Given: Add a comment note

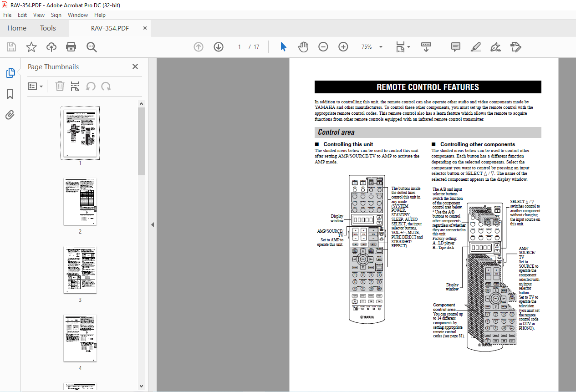Looking at the screenshot, I should pyautogui.click(x=455, y=47).
